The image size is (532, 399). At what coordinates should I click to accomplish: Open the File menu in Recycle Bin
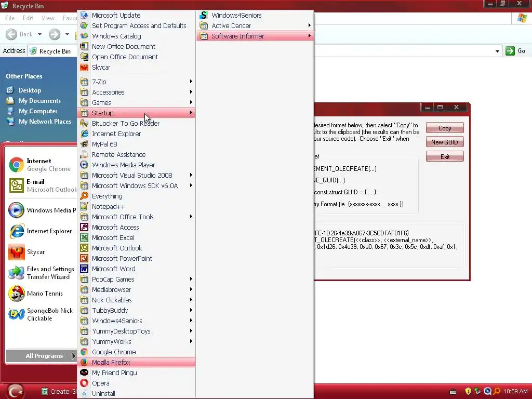coord(10,18)
